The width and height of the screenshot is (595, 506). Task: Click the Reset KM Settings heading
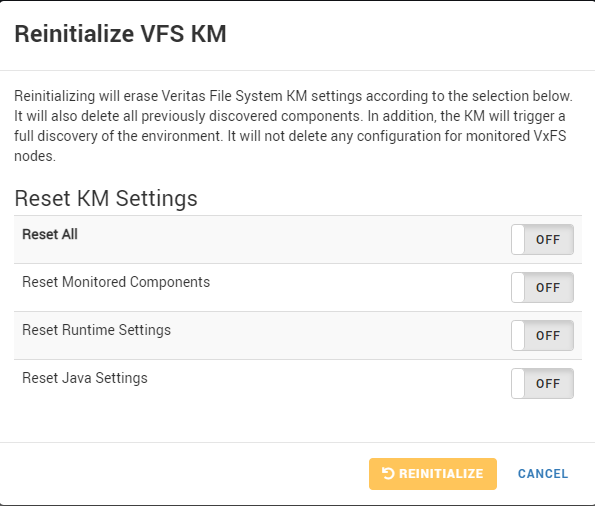106,199
